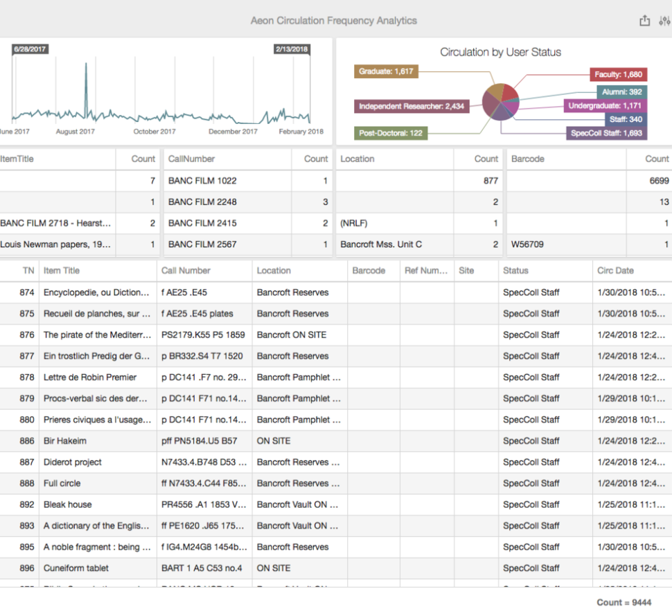672x616 pixels.
Task: Click the Undergraduate: 1,171 pie label
Action: tap(605, 106)
